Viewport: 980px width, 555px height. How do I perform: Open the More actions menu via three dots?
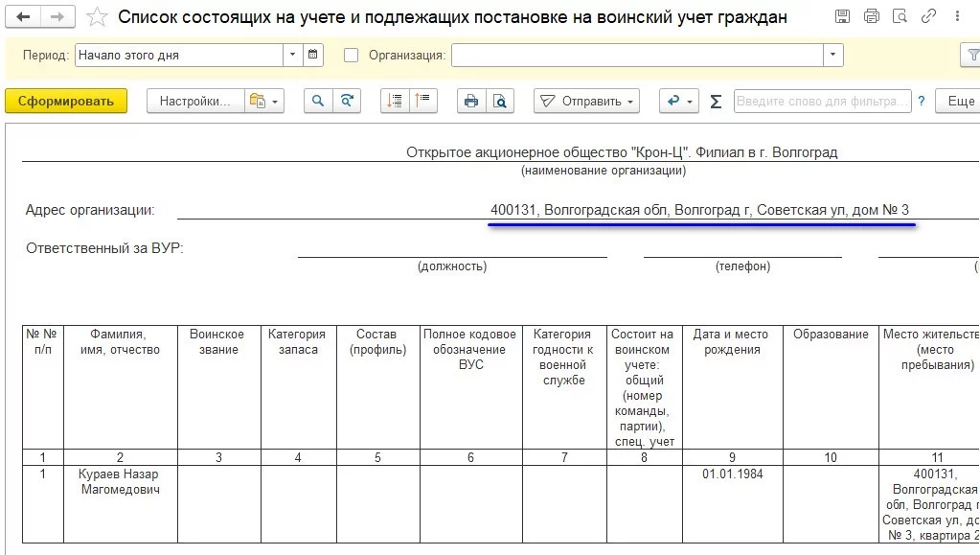click(956, 15)
